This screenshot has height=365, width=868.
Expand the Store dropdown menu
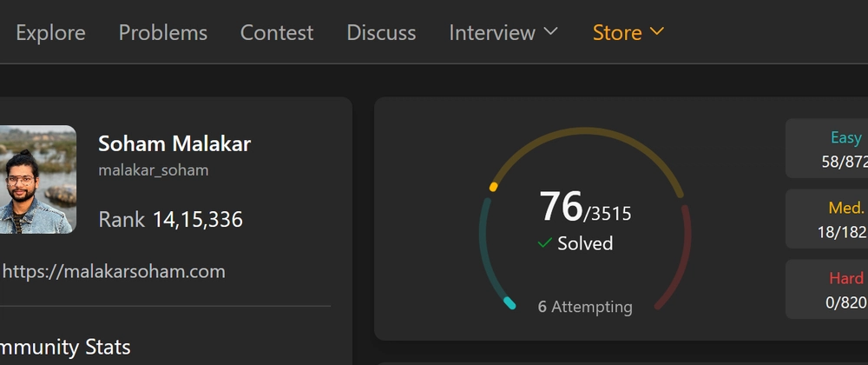[x=628, y=33]
